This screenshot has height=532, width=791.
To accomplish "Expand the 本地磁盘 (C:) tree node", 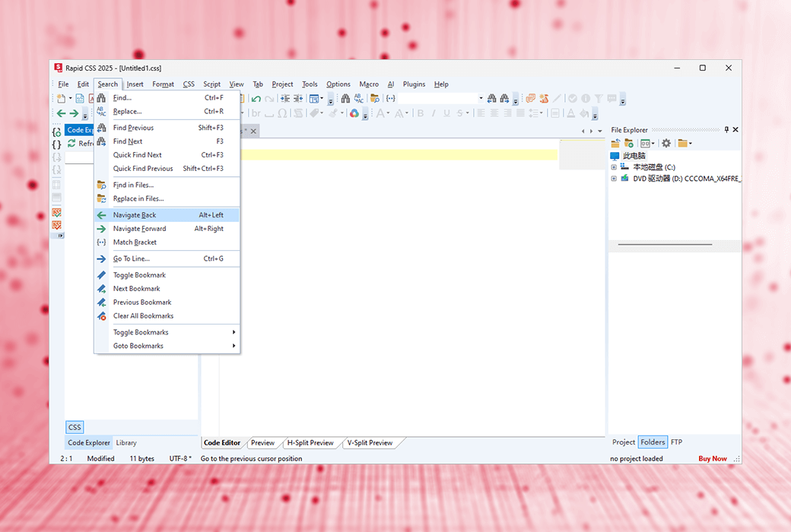I will pos(614,167).
